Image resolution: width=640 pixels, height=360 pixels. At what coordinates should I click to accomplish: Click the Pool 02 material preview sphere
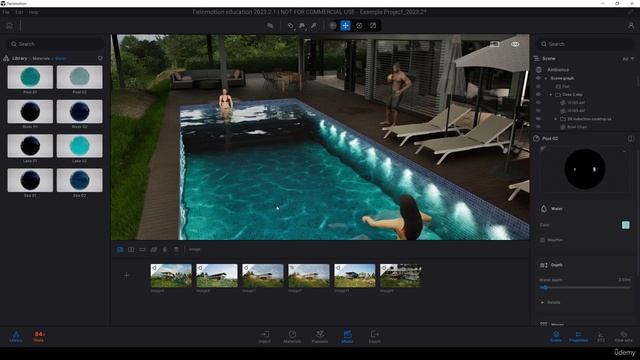point(584,169)
